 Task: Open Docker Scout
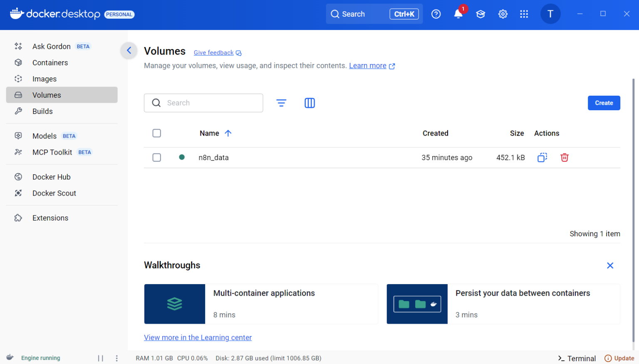pos(54,193)
